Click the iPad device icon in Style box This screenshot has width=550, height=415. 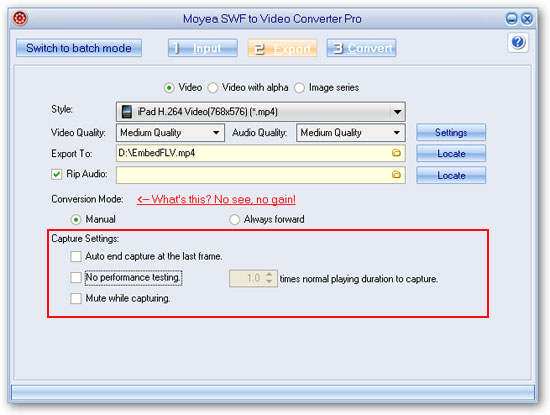[127, 112]
